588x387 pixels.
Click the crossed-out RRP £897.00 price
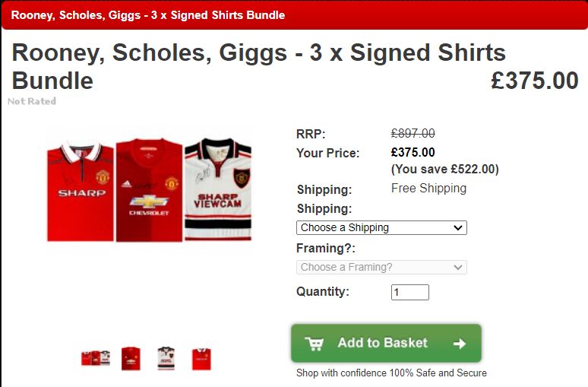click(x=413, y=133)
